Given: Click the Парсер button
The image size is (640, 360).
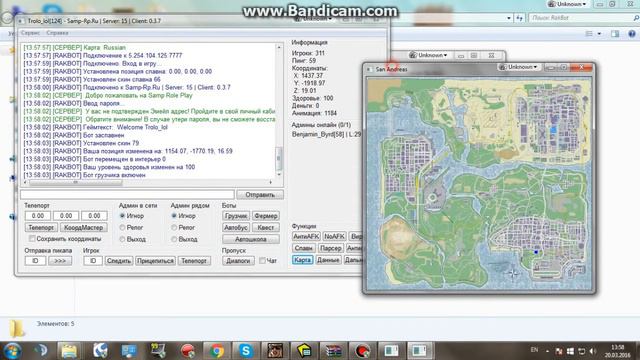Looking at the screenshot, I should pyautogui.click(x=331, y=248).
